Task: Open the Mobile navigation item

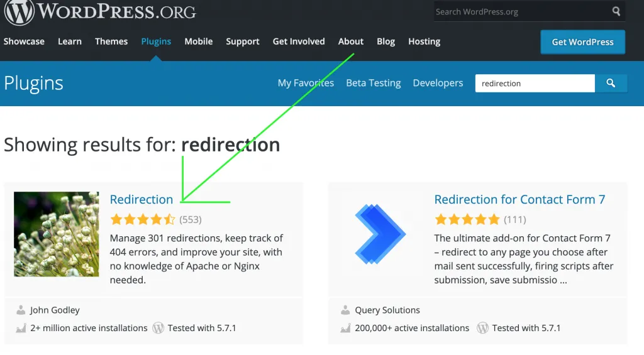Action: (198, 41)
